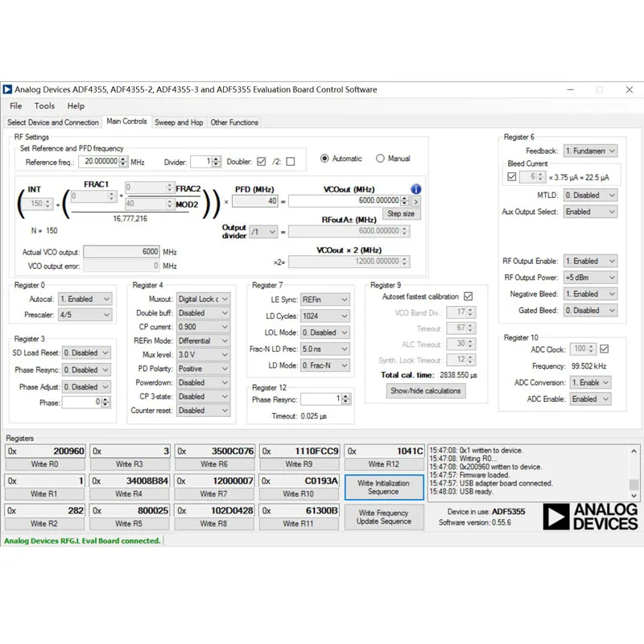Open the Output divider dropdown

(x=263, y=232)
